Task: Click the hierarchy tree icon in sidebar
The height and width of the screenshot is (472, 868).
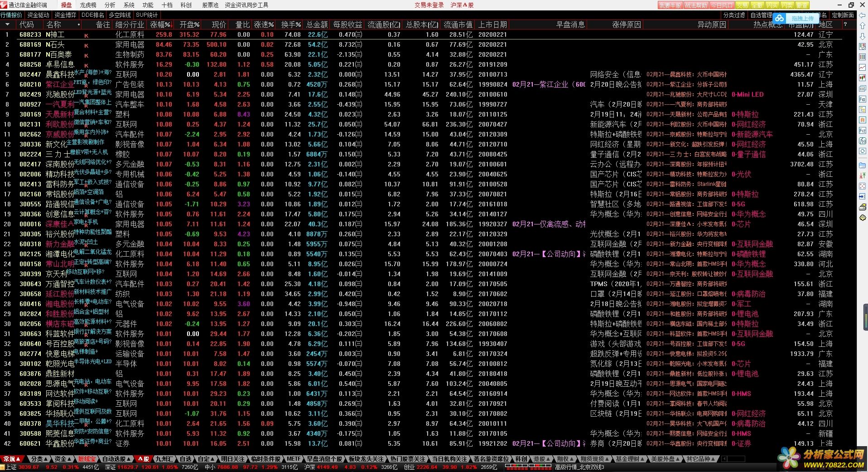Action: tap(863, 109)
